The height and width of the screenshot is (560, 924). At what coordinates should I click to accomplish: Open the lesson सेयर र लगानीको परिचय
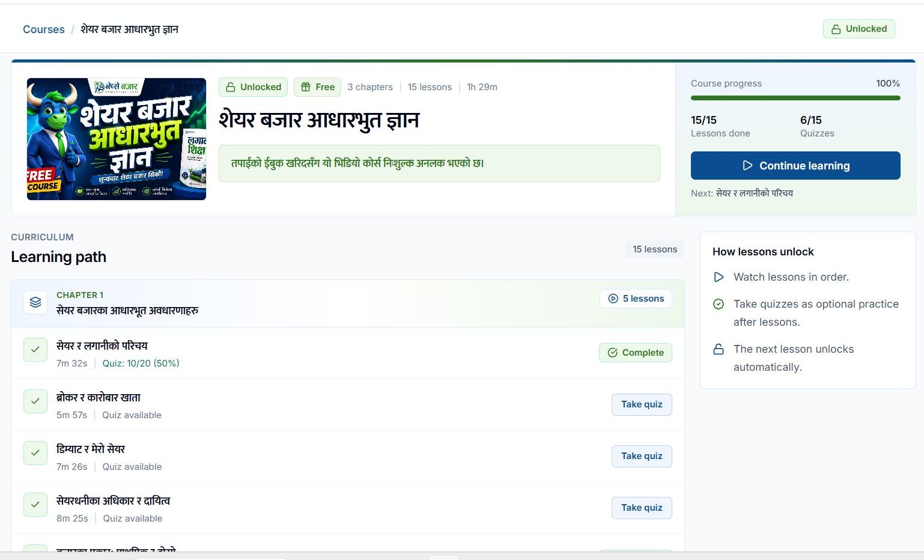point(102,345)
